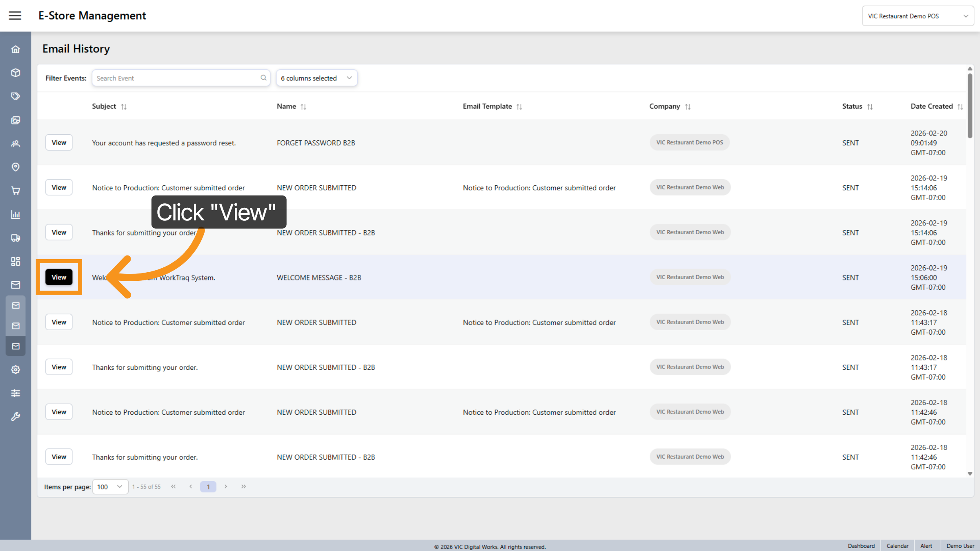
Task: Open the VIC Restaurant Demo POS company dropdown
Action: 918,16
